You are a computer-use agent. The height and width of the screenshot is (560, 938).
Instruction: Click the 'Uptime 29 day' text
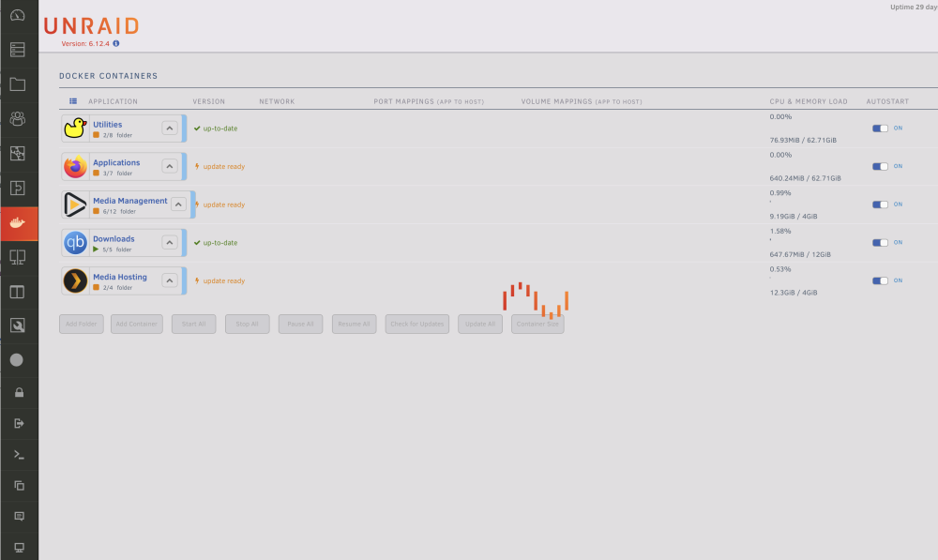[x=914, y=8]
